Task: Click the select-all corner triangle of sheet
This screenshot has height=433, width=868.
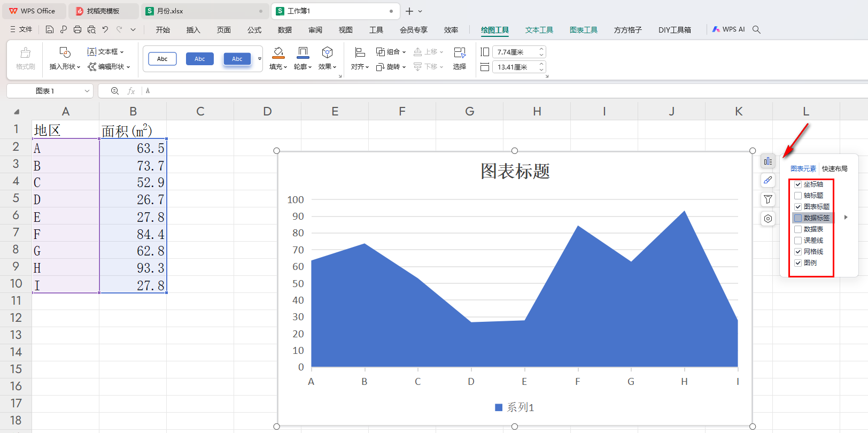Action: click(17, 112)
